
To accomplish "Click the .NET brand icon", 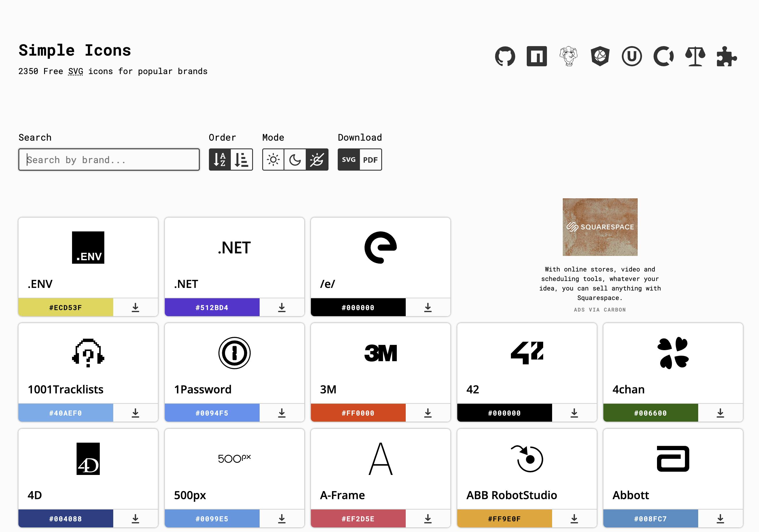I will point(234,248).
